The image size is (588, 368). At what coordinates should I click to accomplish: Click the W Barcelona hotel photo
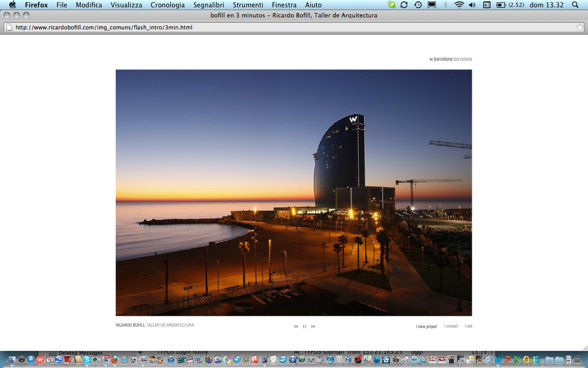point(293,193)
